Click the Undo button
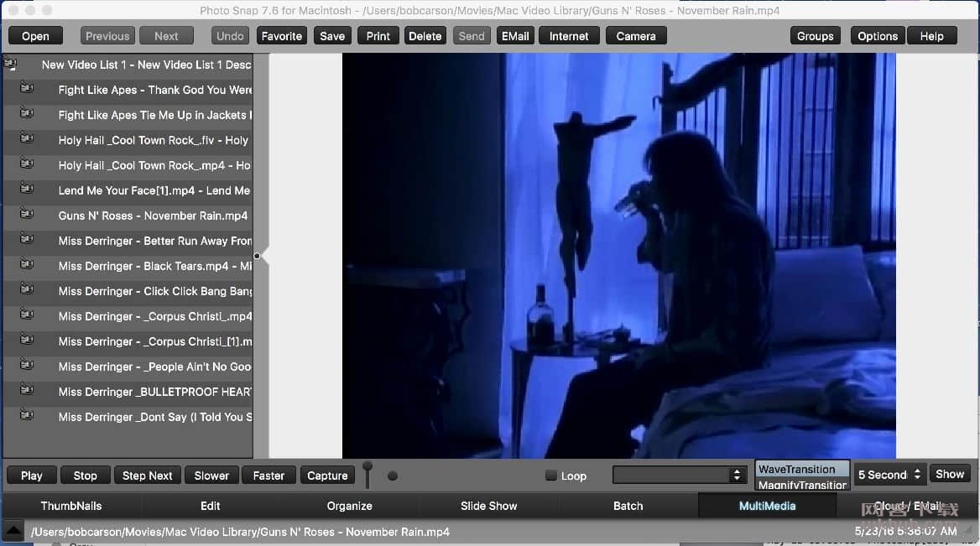This screenshot has width=980, height=546. pos(230,36)
